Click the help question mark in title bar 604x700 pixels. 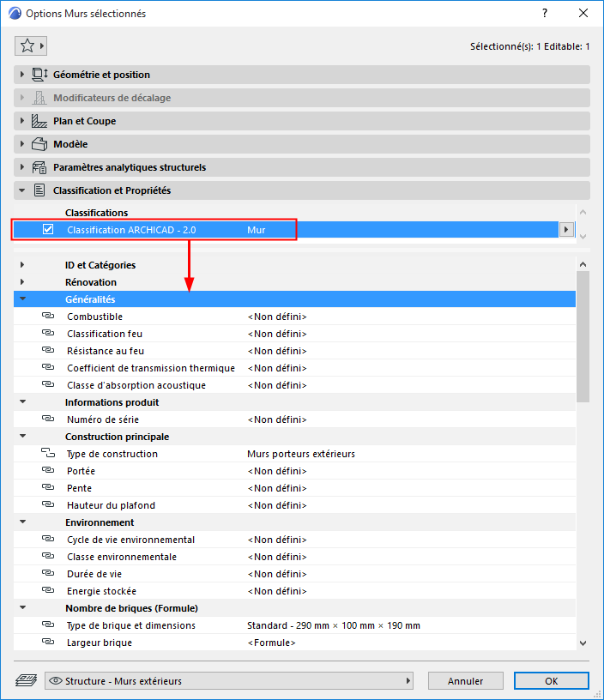click(x=545, y=14)
